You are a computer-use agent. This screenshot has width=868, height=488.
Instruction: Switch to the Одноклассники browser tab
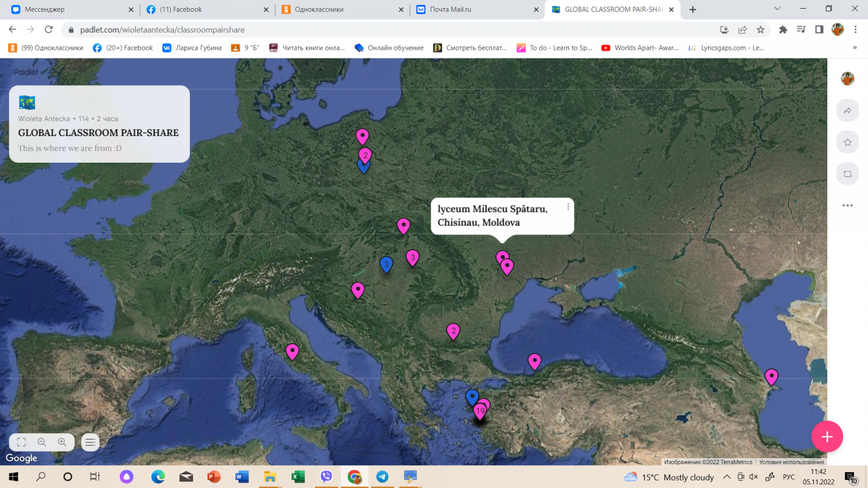(319, 9)
